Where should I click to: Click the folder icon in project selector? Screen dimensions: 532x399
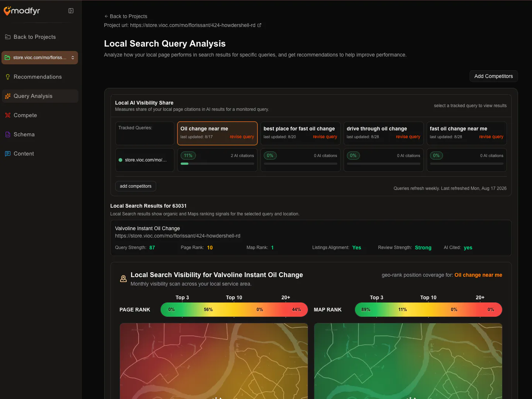(7, 58)
